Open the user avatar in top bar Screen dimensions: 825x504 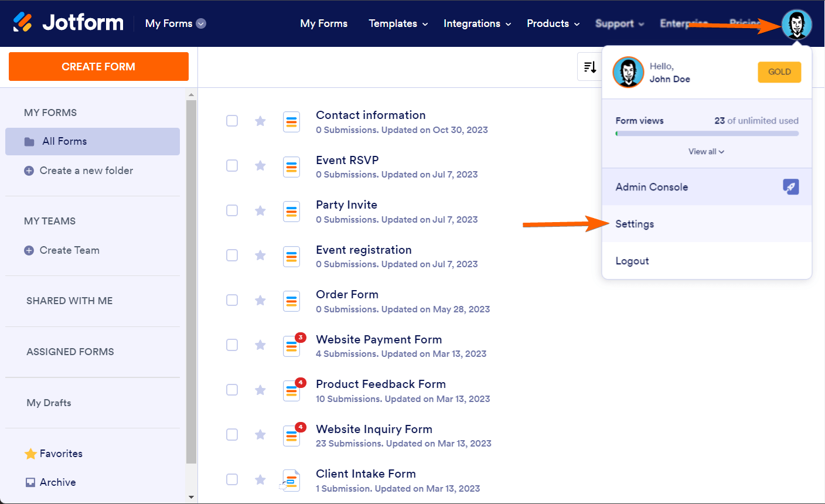(796, 25)
